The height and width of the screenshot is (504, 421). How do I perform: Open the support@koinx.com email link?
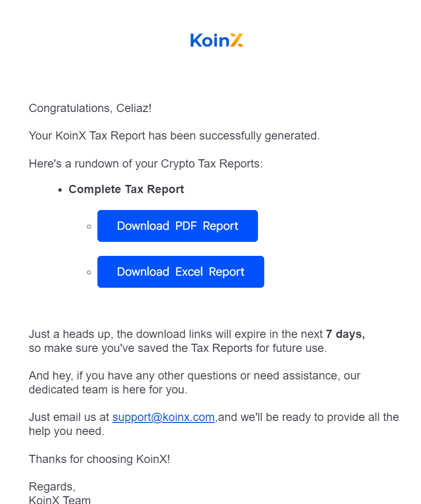(x=163, y=417)
